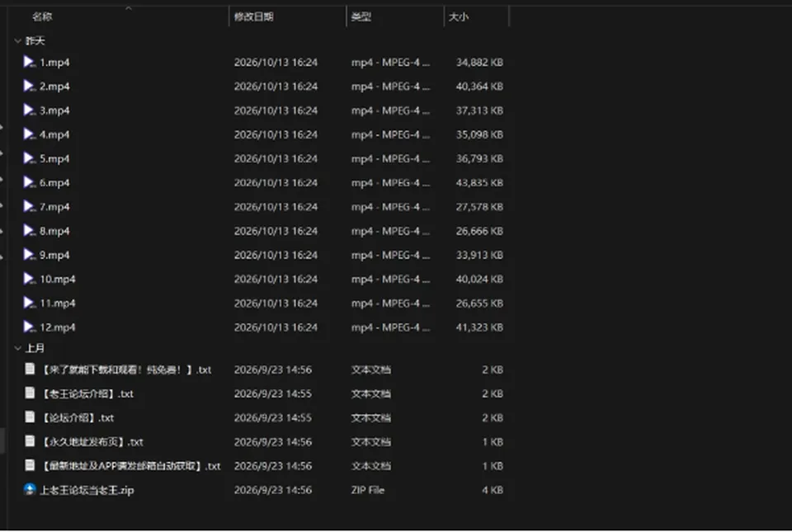Viewport: 792px width, 532px height.
Task: Sort by the 修改日期 column header
Action: [x=253, y=16]
